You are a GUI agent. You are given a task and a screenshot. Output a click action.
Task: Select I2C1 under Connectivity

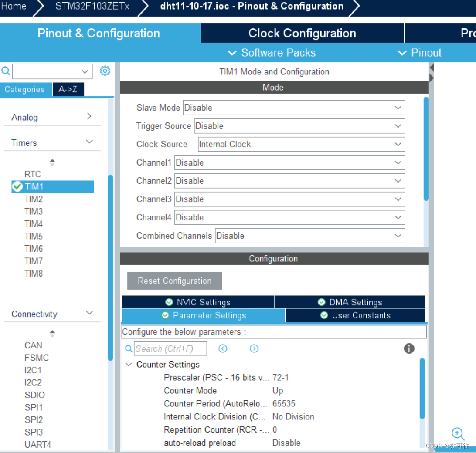pyautogui.click(x=33, y=370)
